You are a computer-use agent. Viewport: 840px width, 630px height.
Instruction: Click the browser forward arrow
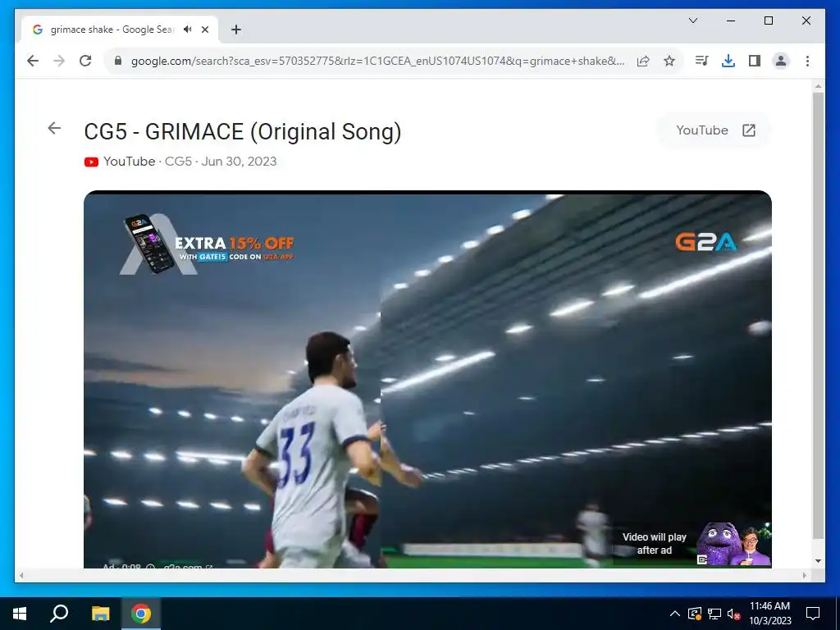(59, 61)
